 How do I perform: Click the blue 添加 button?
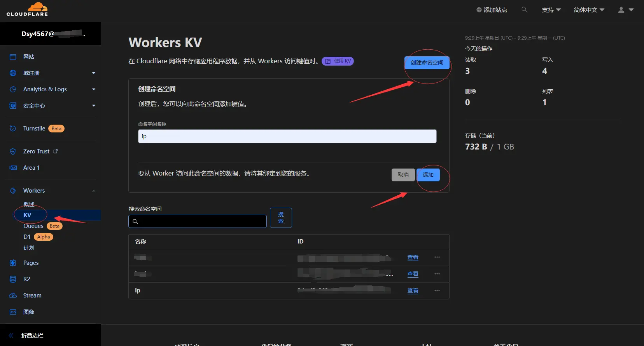pos(428,175)
